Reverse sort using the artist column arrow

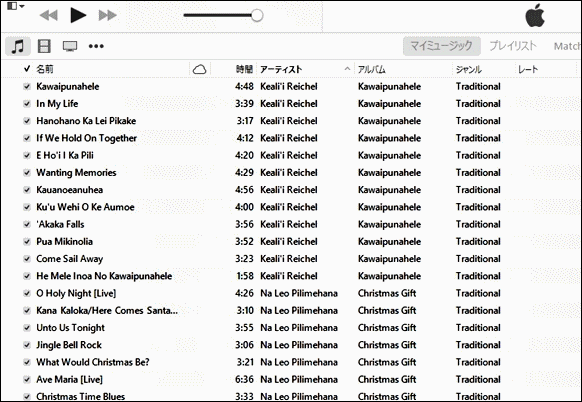(347, 69)
